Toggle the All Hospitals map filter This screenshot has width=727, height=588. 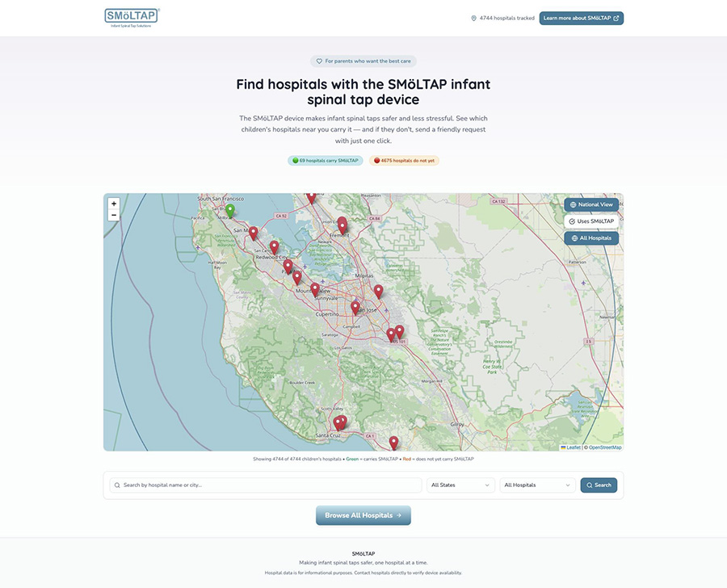tap(591, 238)
